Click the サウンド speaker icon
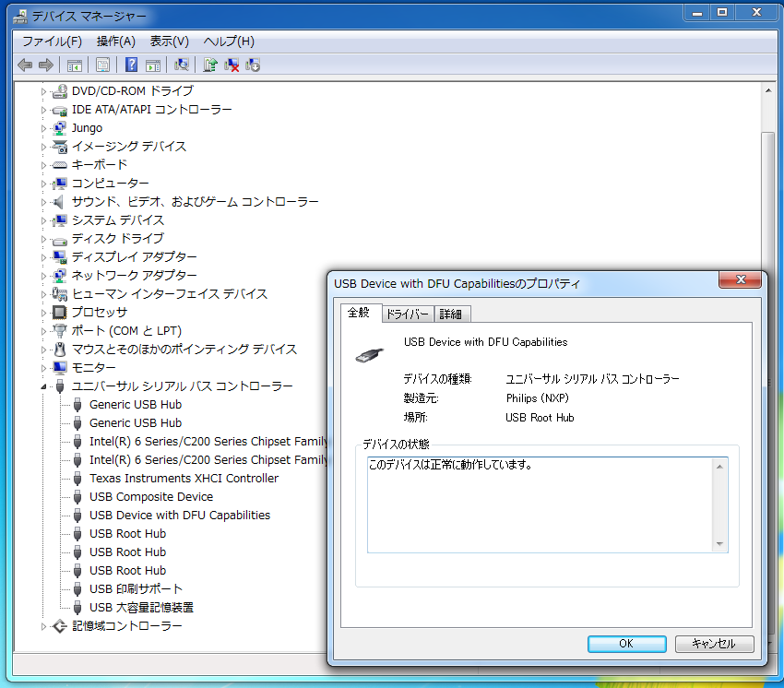The width and height of the screenshot is (784, 688). (x=59, y=202)
